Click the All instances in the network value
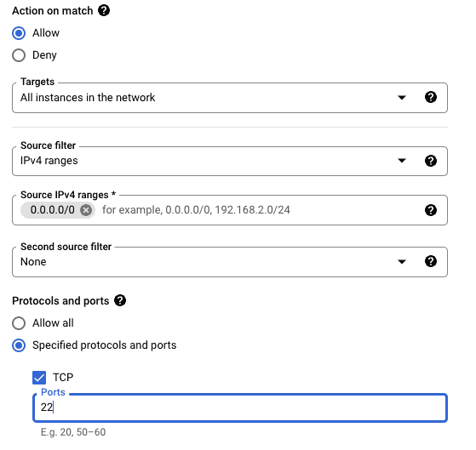Viewport: 476px width, 450px height. click(88, 98)
